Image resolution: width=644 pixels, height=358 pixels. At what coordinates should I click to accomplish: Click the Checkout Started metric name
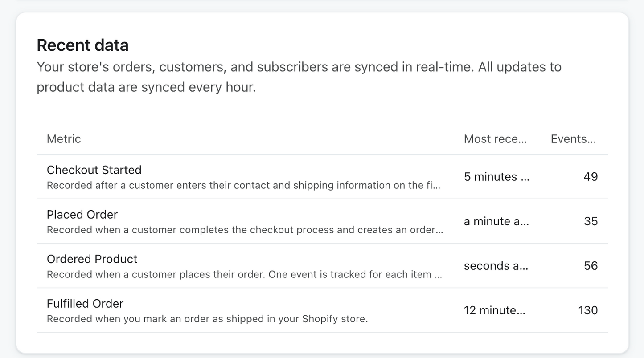pos(94,170)
